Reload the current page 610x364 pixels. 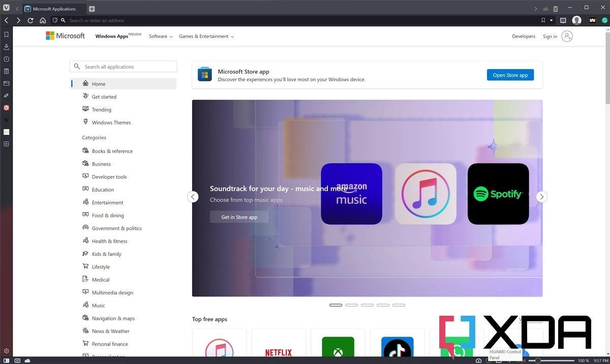pos(30,20)
